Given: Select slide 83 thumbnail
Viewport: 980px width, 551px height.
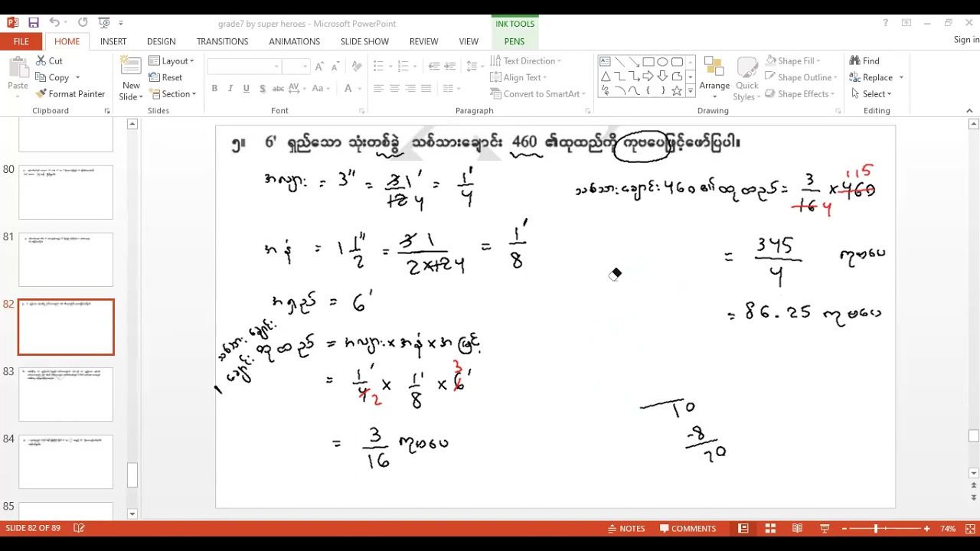Looking at the screenshot, I should 66,394.
